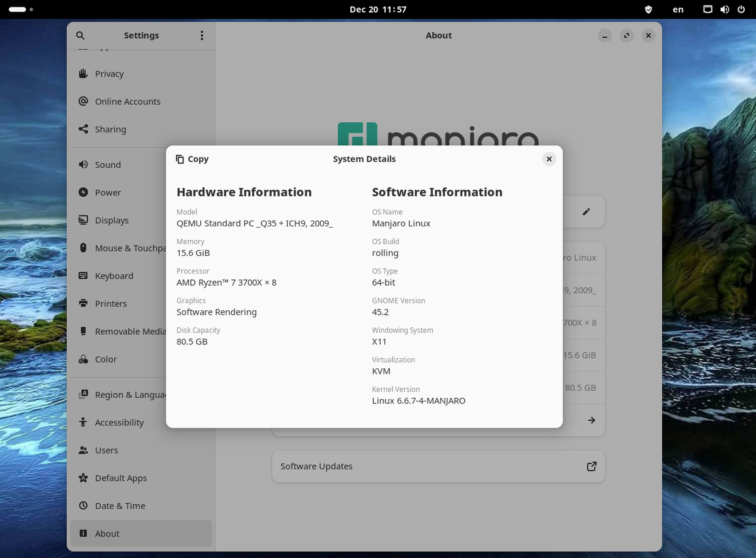Click the Color icon in sidebar
The width and height of the screenshot is (756, 558).
coord(83,359)
